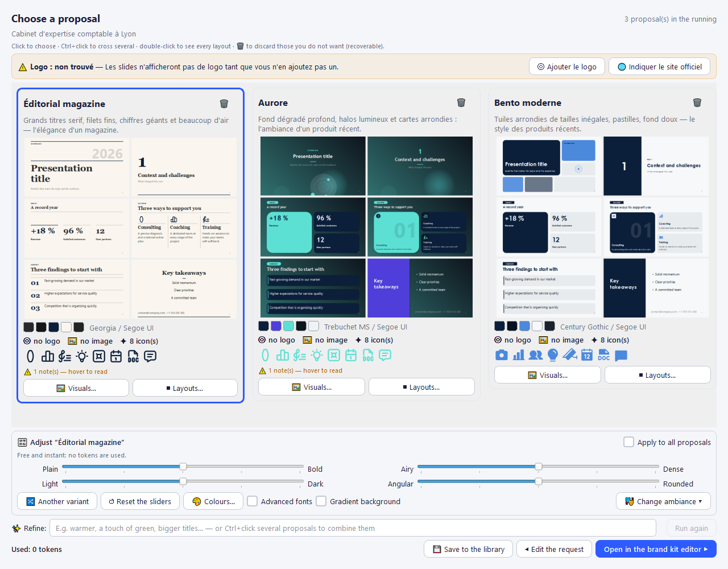The width and height of the screenshot is (728, 569).
Task: Click the calendar icon in Éditorial magazine icons
Action: (x=116, y=356)
